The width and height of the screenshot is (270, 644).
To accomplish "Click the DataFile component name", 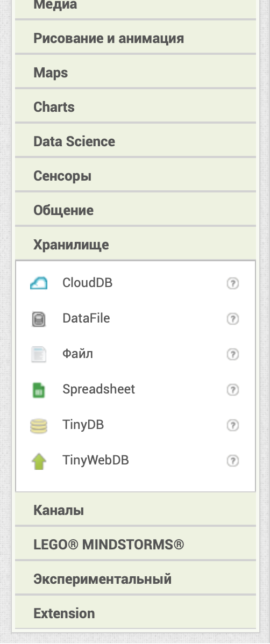I will pos(86,318).
